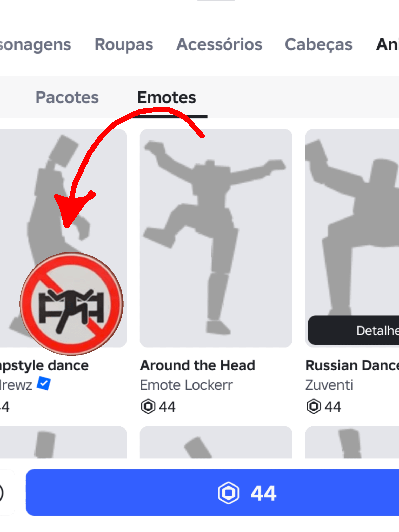Click the Russian Dance title
This screenshot has width=399, height=532.
[352, 365]
